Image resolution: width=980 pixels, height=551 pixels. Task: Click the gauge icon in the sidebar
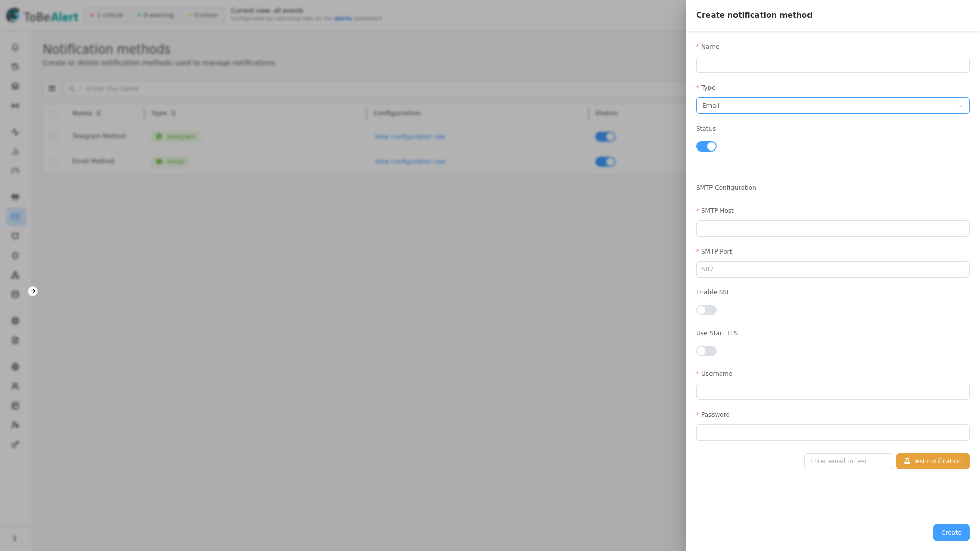click(15, 171)
